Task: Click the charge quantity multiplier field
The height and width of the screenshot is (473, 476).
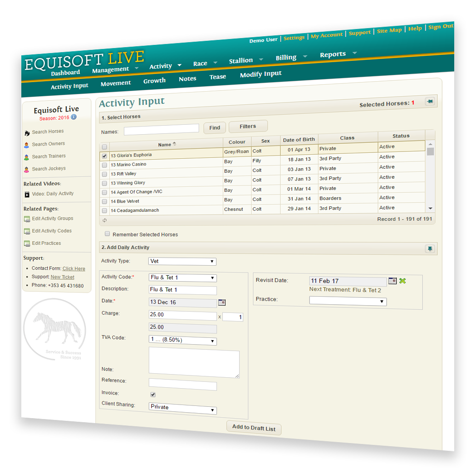Action: 232,317
